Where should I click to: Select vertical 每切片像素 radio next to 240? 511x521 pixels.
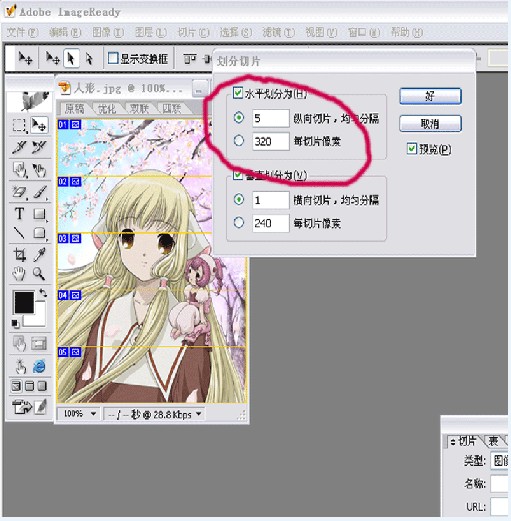[x=239, y=222]
